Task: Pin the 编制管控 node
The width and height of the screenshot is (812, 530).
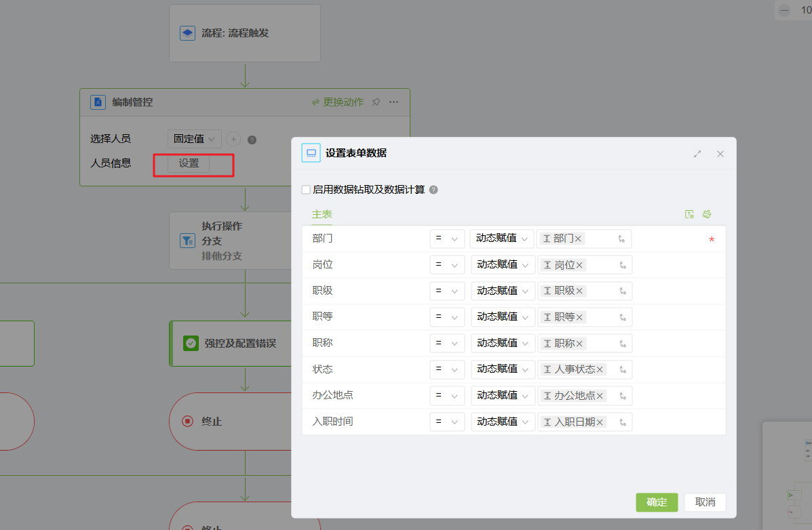Action: coord(376,102)
